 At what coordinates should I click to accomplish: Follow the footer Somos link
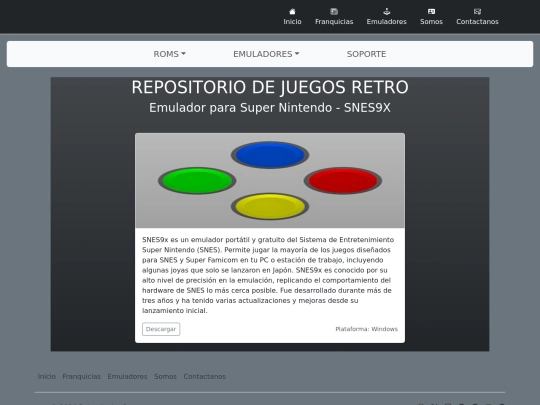pyautogui.click(x=165, y=376)
